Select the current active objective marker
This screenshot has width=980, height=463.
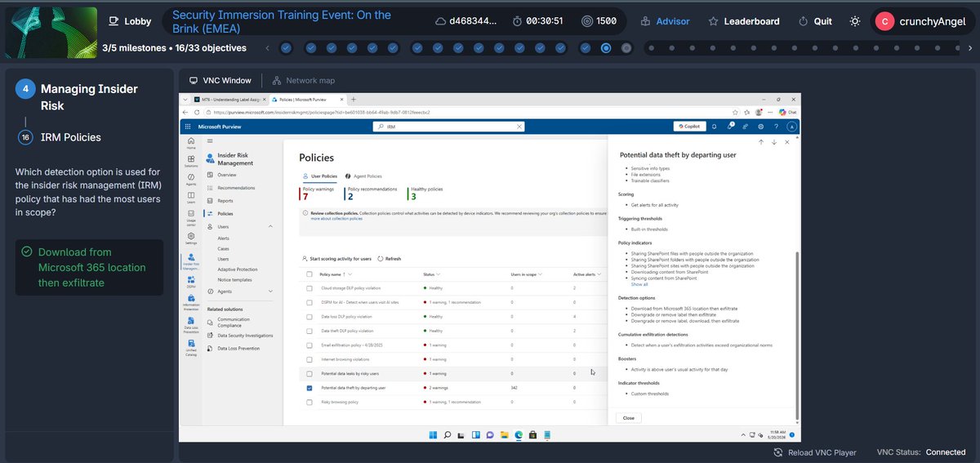606,48
